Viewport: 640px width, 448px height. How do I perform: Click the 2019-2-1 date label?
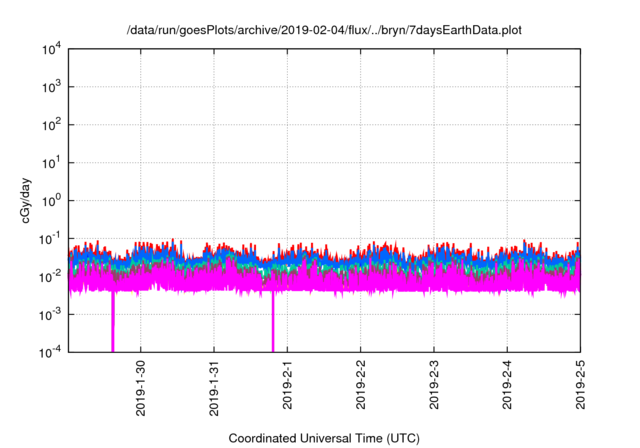(287, 384)
